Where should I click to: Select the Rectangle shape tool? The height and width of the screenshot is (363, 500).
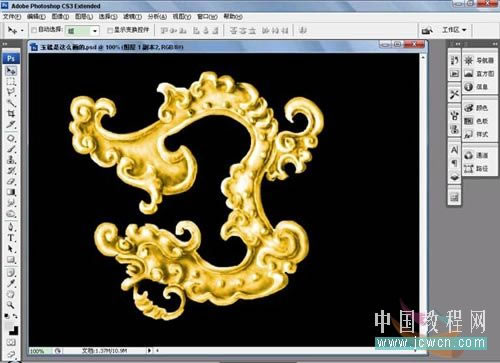tap(11, 259)
